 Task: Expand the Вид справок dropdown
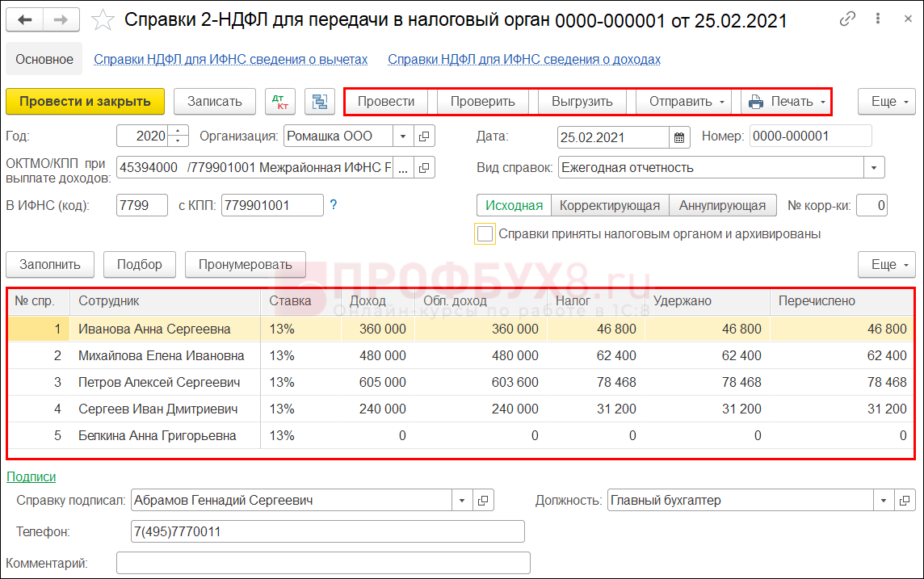[x=874, y=168]
